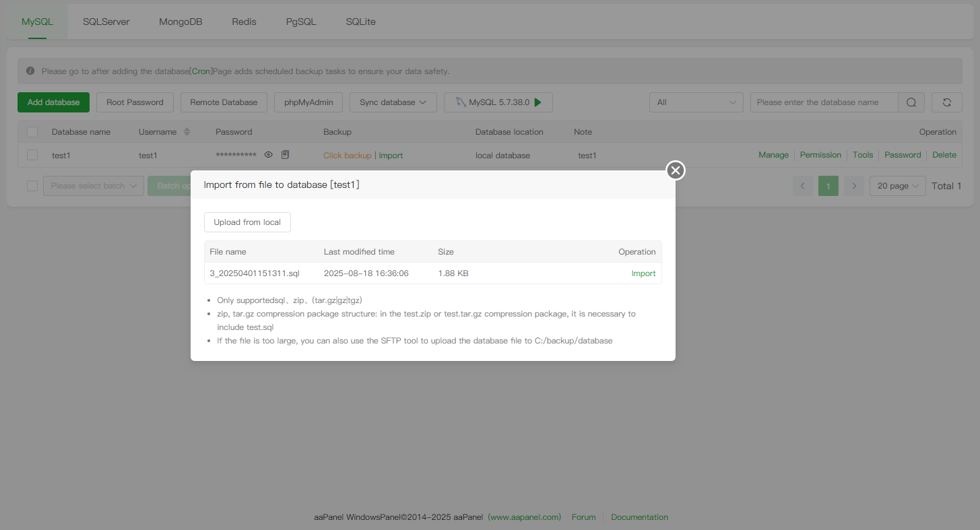
Task: Switch to the MongoDB tab
Action: click(x=181, y=22)
